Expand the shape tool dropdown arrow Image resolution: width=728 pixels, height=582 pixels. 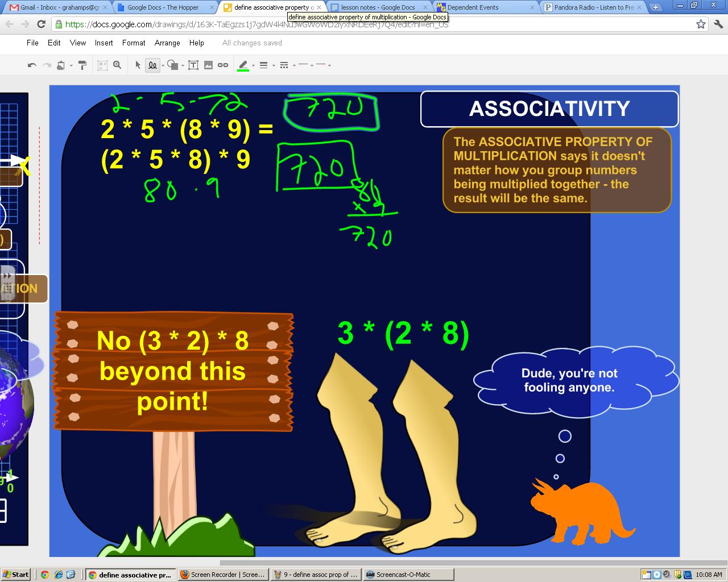tap(183, 66)
